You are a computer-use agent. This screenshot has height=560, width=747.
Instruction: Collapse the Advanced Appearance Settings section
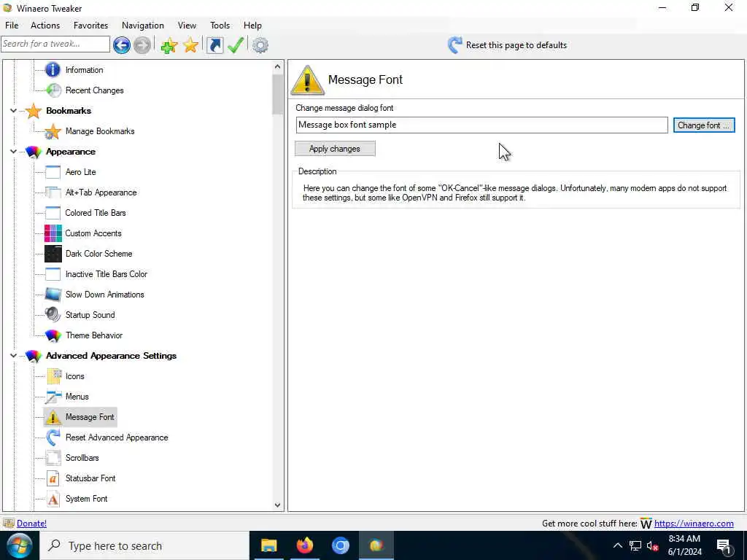pos(13,356)
